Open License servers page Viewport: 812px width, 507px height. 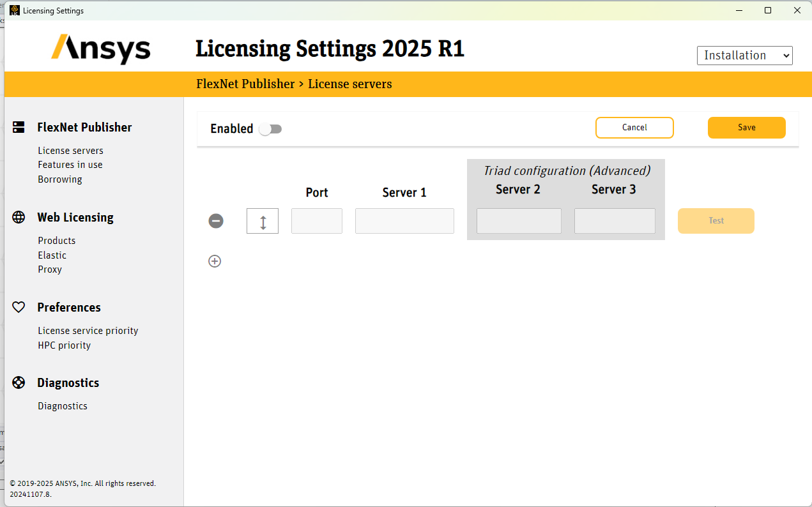70,151
